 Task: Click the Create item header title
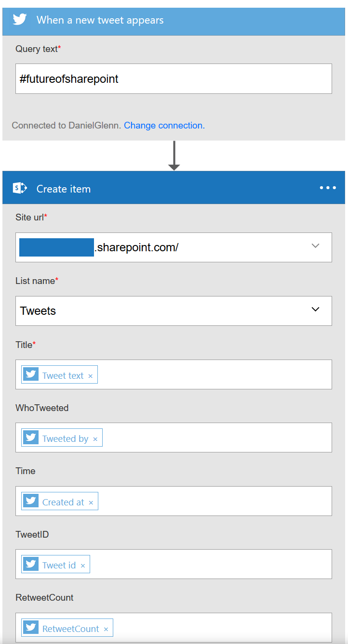coord(64,189)
